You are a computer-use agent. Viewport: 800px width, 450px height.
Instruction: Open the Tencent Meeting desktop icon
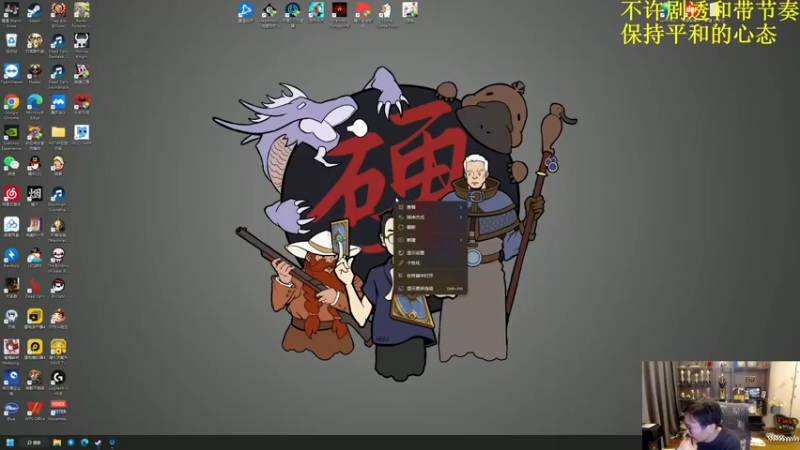coord(58,105)
